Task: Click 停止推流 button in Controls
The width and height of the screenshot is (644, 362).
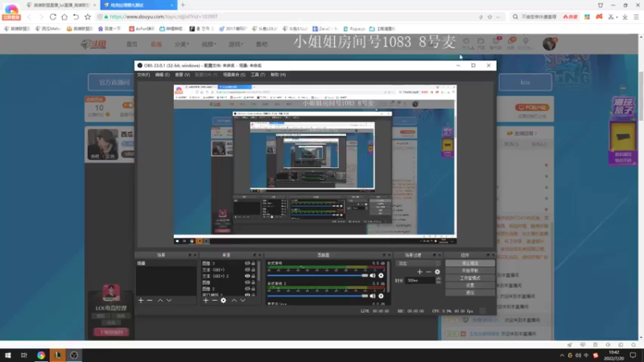Action: [470, 263]
